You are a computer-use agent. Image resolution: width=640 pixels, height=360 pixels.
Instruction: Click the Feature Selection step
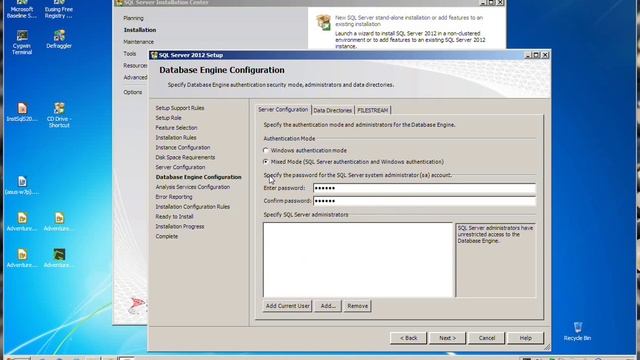tap(176, 127)
